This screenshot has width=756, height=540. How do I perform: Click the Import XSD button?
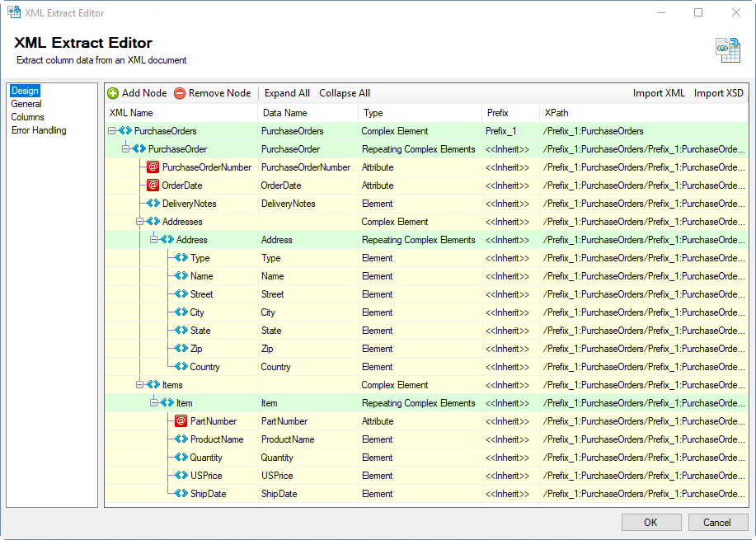(x=718, y=93)
